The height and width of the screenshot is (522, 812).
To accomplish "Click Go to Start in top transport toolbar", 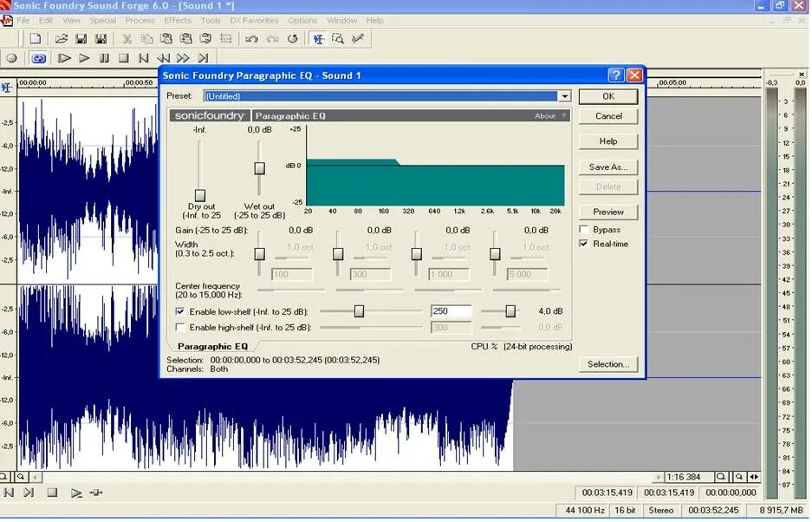I will click(144, 59).
